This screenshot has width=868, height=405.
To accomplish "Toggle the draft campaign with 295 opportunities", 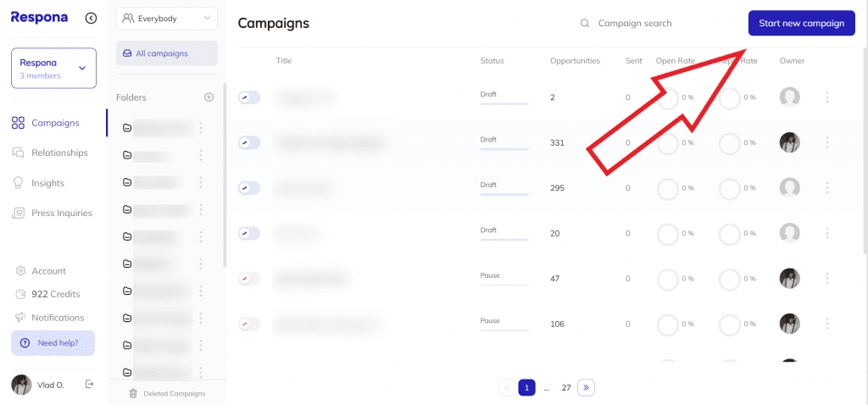I will coord(248,188).
